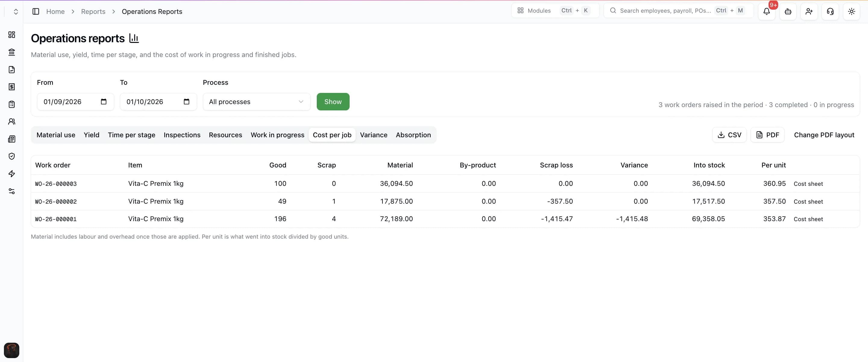Open the shield check icon in sidebar
The height and width of the screenshot is (362, 868).
click(x=11, y=156)
